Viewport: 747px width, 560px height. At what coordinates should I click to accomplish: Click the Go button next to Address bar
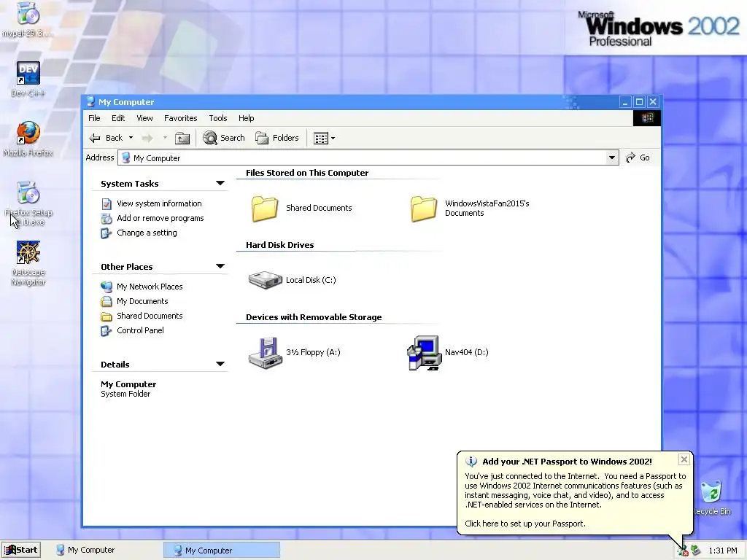tap(638, 157)
